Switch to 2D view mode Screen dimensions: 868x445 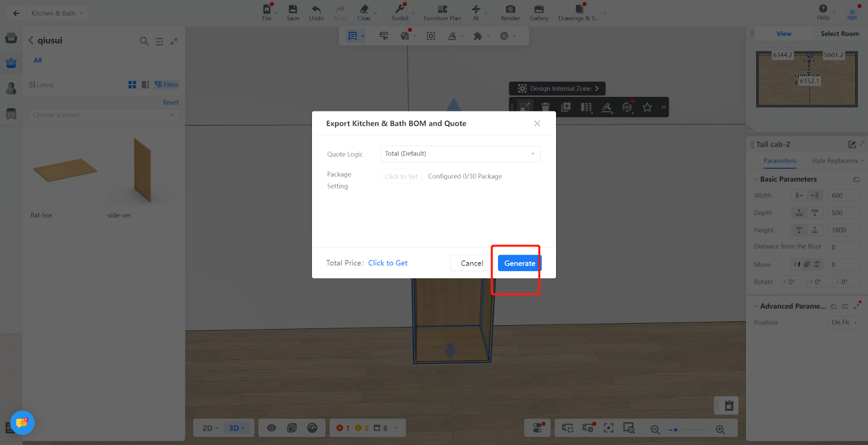(x=210, y=428)
